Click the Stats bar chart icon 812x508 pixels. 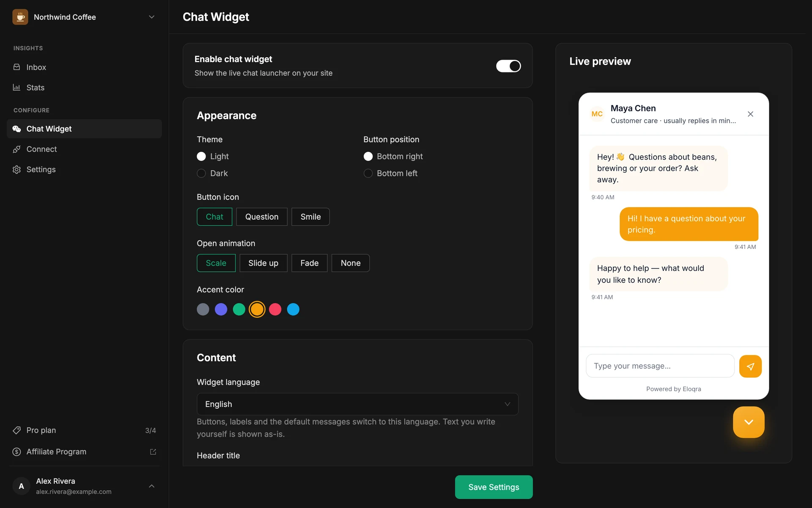point(16,87)
